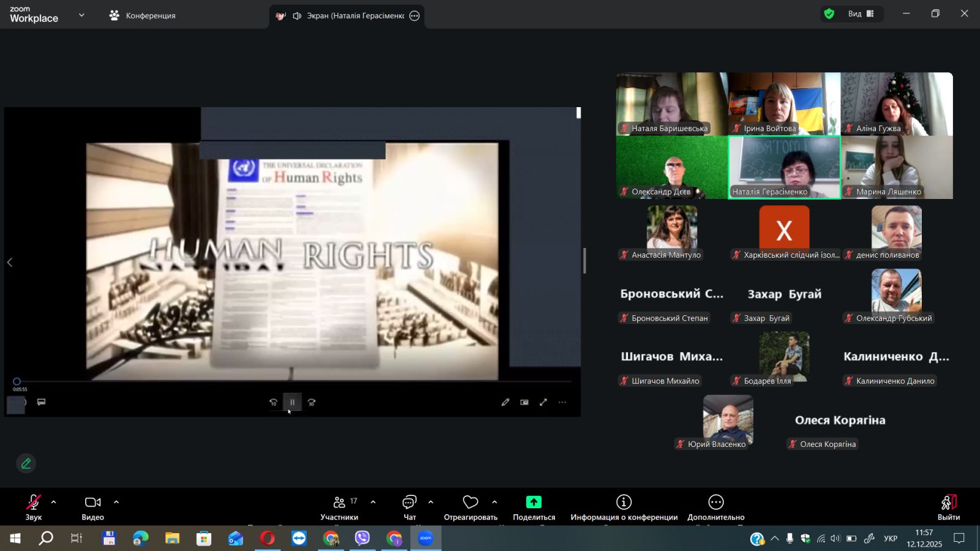This screenshot has height=551, width=980.
Task: Open Viber from the Windows taskbar
Action: point(363,539)
